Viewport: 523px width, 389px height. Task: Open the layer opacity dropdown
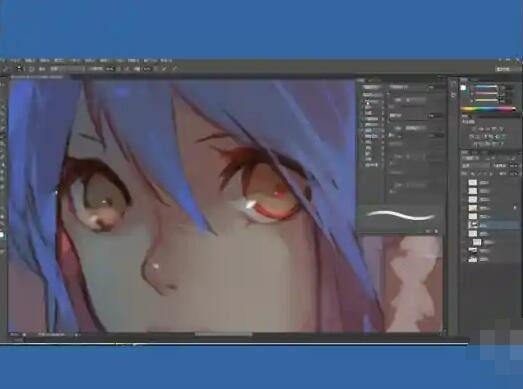514,165
